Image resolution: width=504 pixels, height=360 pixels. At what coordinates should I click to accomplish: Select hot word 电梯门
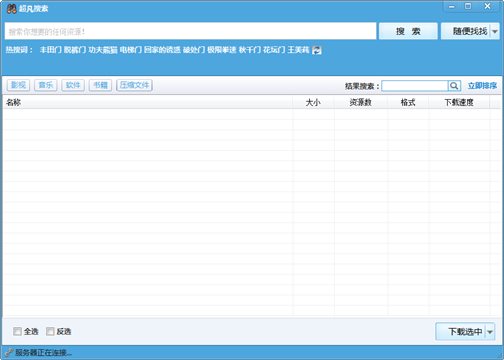131,50
